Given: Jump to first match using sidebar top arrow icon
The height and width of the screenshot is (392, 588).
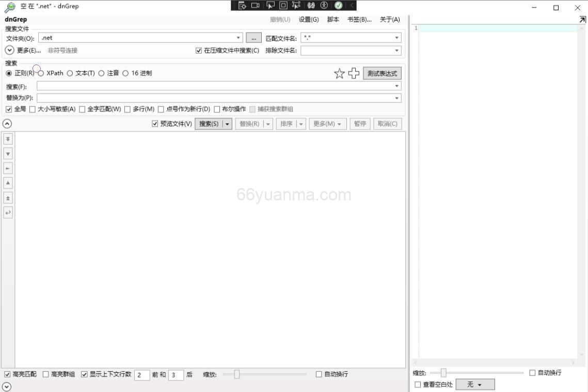Looking at the screenshot, I should click(x=7, y=138).
